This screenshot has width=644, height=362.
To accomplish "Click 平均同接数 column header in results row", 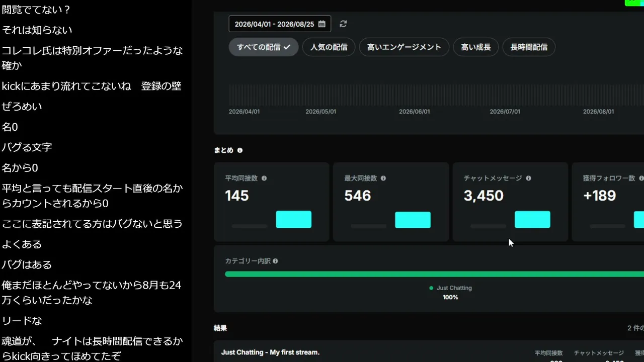I will click(x=549, y=353).
